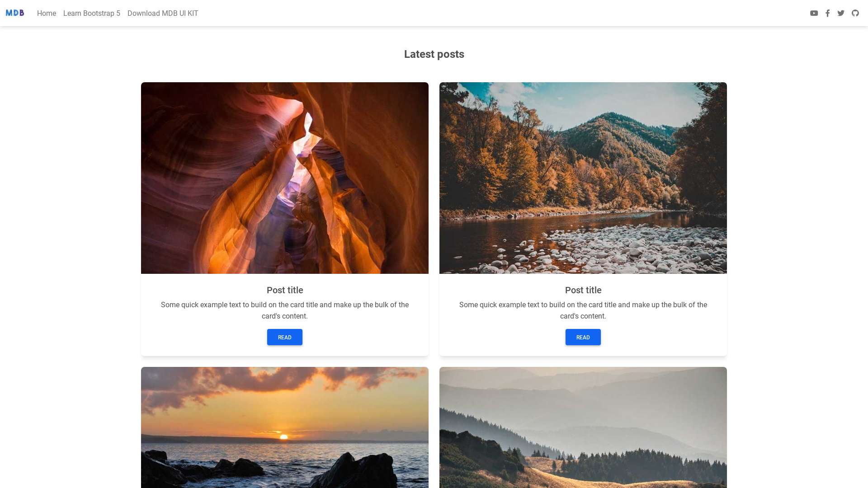Click the autumn mountain river image

point(583,178)
